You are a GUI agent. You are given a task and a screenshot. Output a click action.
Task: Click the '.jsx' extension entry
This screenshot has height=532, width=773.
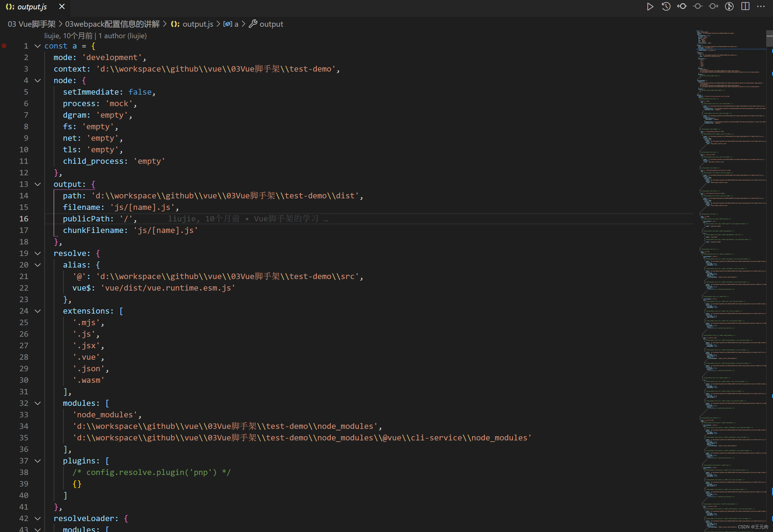click(x=88, y=346)
